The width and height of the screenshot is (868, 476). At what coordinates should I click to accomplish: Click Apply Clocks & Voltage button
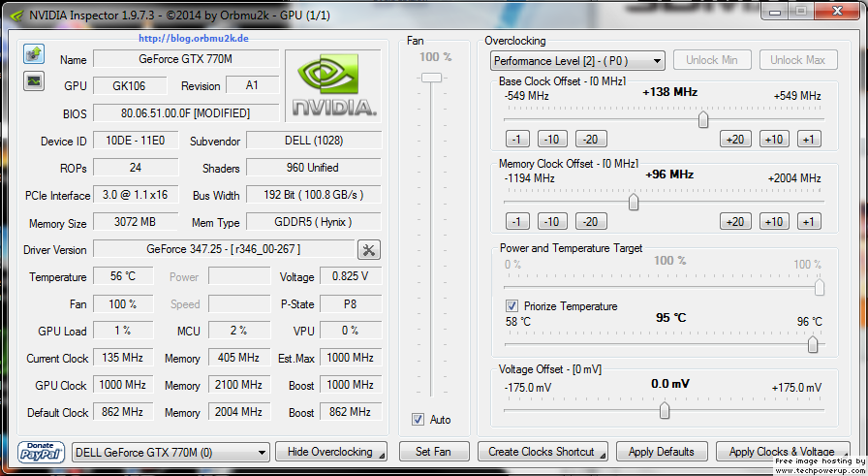tap(782, 452)
